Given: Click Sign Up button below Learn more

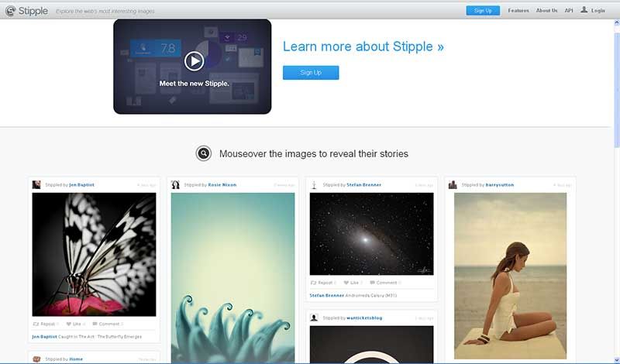Looking at the screenshot, I should tap(311, 73).
